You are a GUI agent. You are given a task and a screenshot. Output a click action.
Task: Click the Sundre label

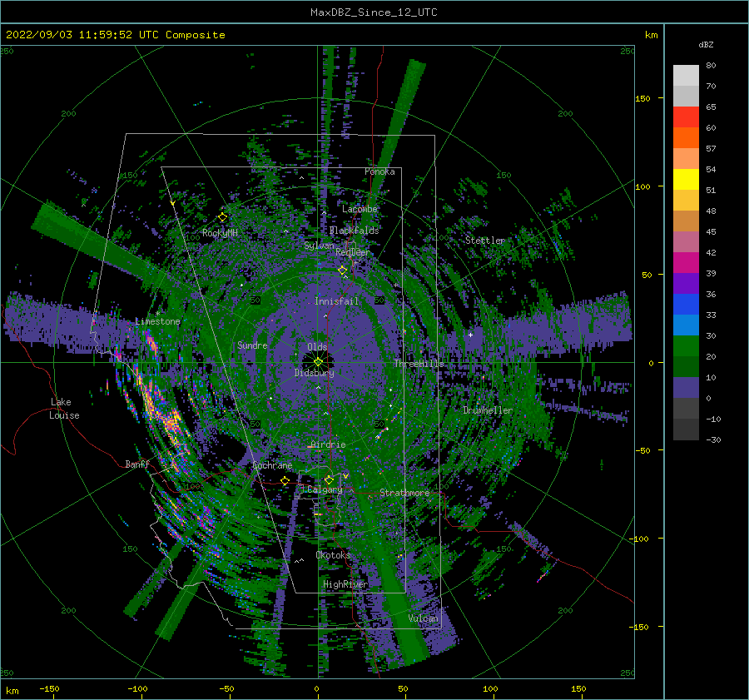pyautogui.click(x=252, y=345)
